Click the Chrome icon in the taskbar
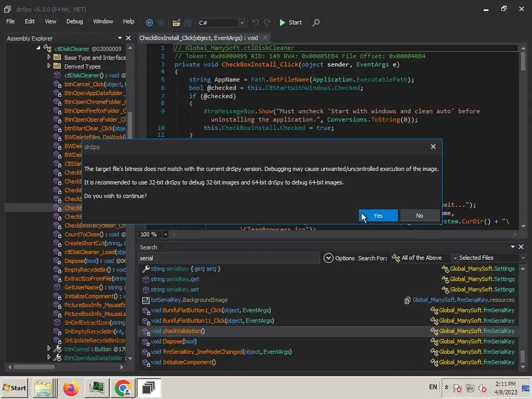This screenshot has width=532, height=399. 123,388
